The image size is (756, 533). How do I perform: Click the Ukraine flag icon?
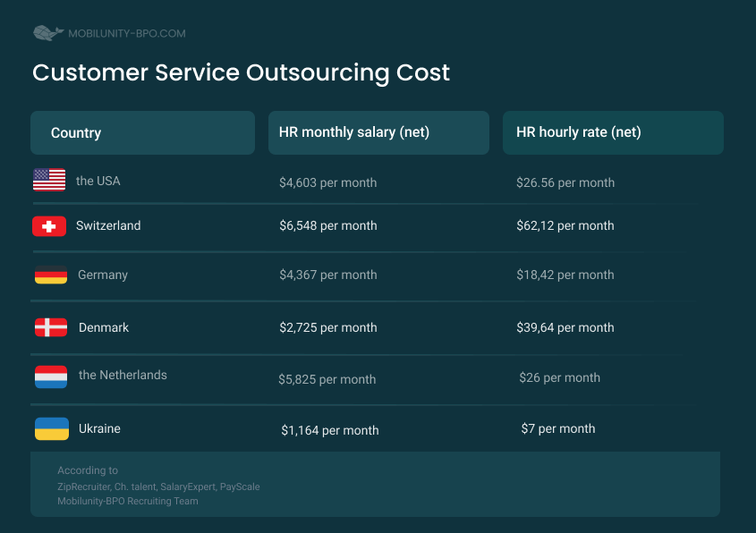tap(52, 429)
